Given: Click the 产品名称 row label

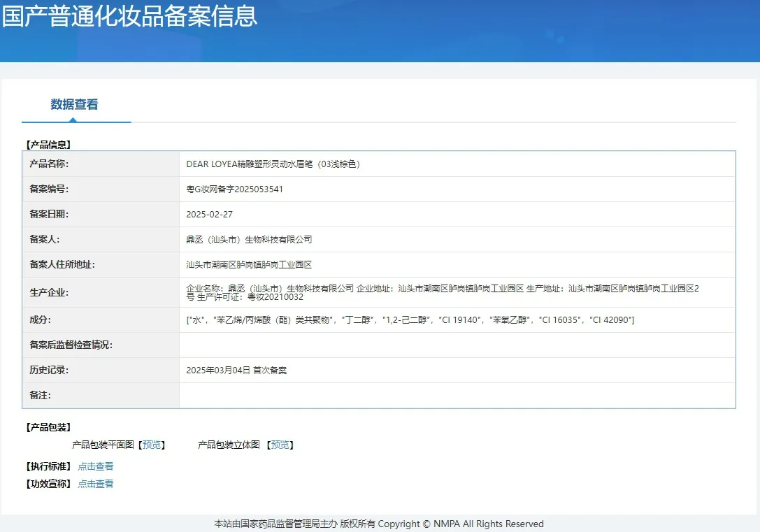Looking at the screenshot, I should [49, 164].
